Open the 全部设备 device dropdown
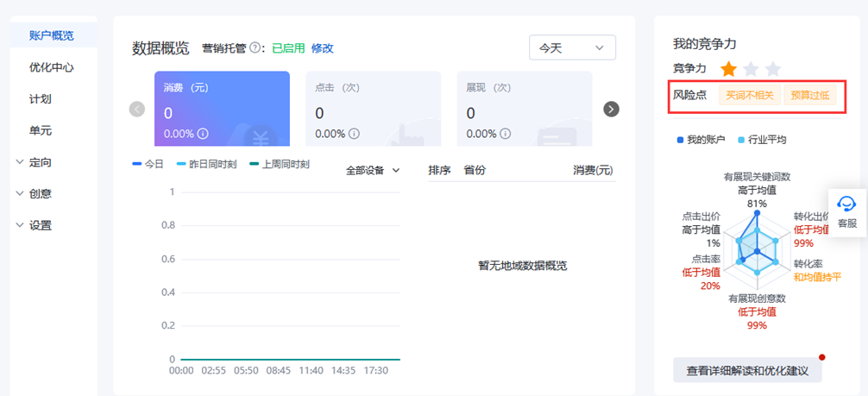This screenshot has width=868, height=396. (373, 171)
